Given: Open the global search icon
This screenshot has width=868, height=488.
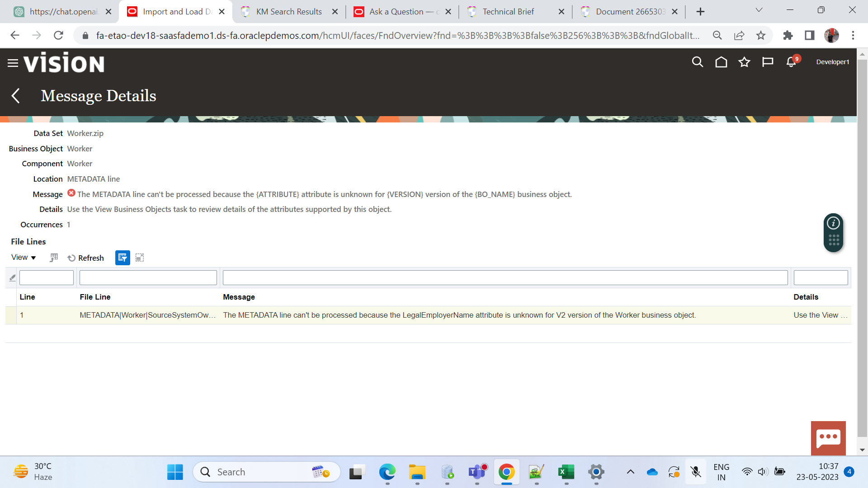Looking at the screenshot, I should click(x=698, y=62).
